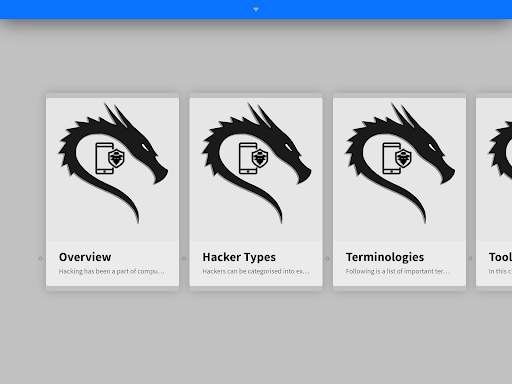Select text 'Hacking has been a part of compu...'
The height and width of the screenshot is (384, 512).
click(111, 271)
